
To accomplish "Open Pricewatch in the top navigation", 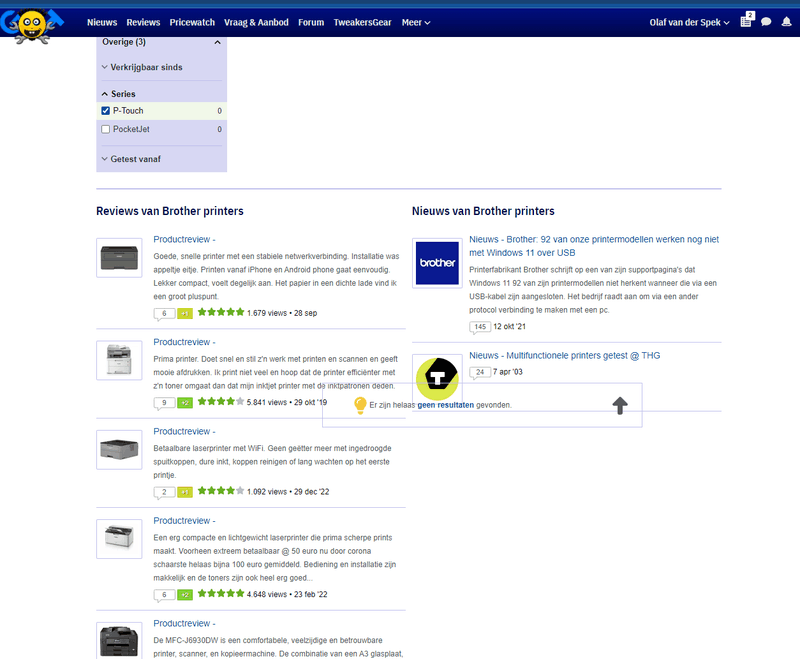I will (192, 22).
